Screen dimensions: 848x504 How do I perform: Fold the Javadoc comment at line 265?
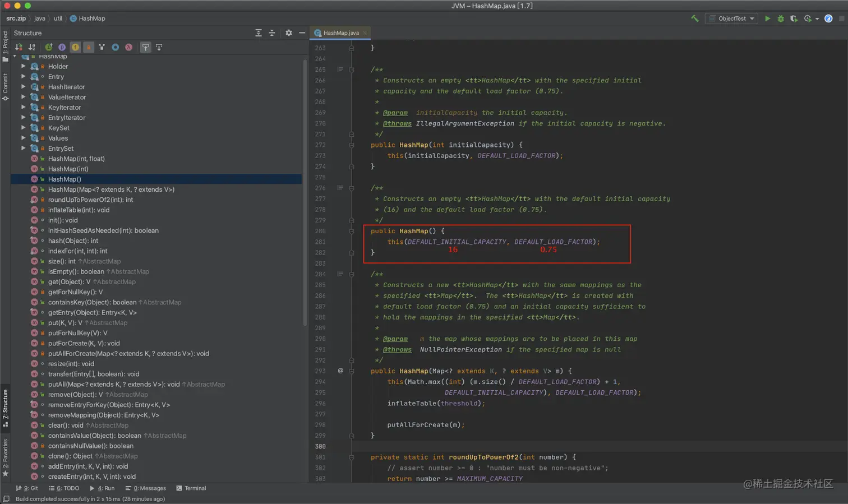(352, 70)
